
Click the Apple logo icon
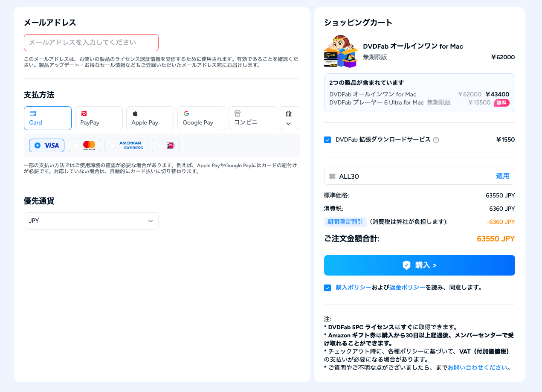pyautogui.click(x=135, y=113)
